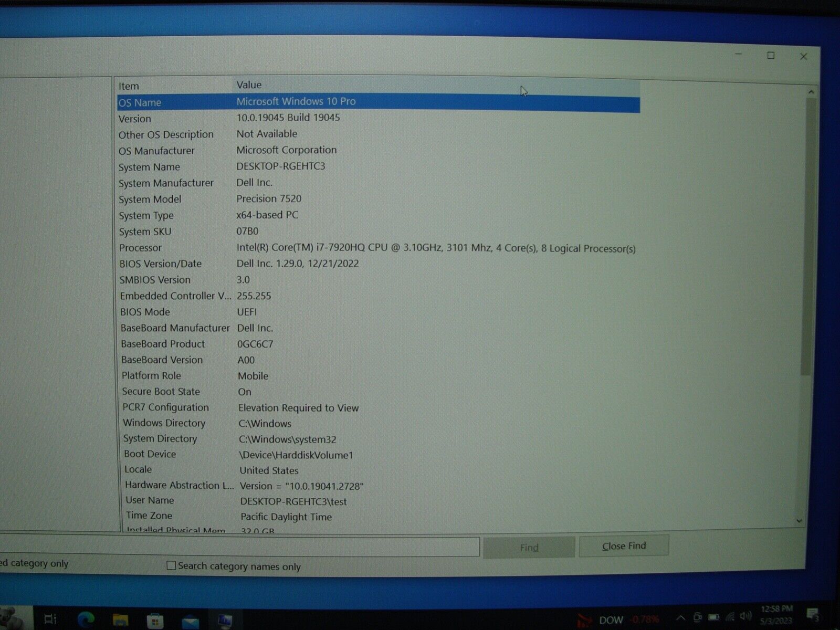Viewport: 840px width, 630px height.
Task: Select the System Type row
Action: [378, 215]
